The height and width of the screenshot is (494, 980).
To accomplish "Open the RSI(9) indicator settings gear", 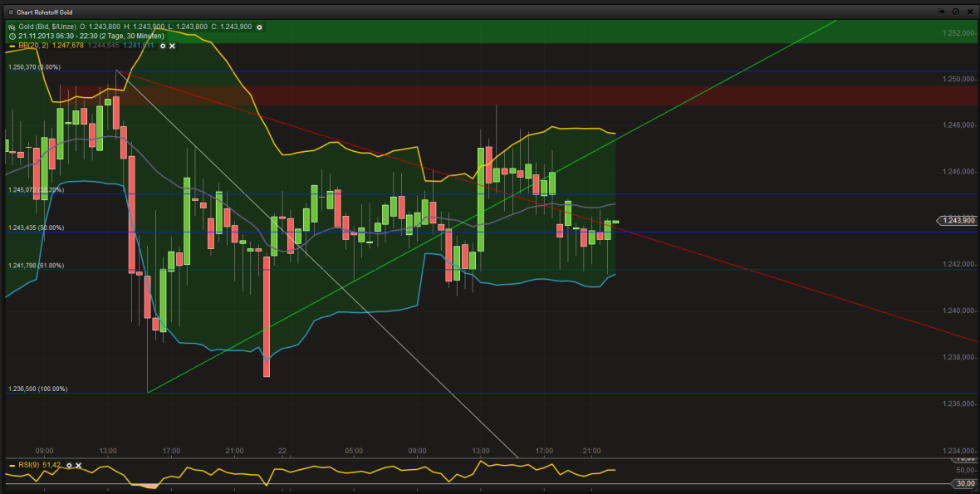I will tap(69, 465).
